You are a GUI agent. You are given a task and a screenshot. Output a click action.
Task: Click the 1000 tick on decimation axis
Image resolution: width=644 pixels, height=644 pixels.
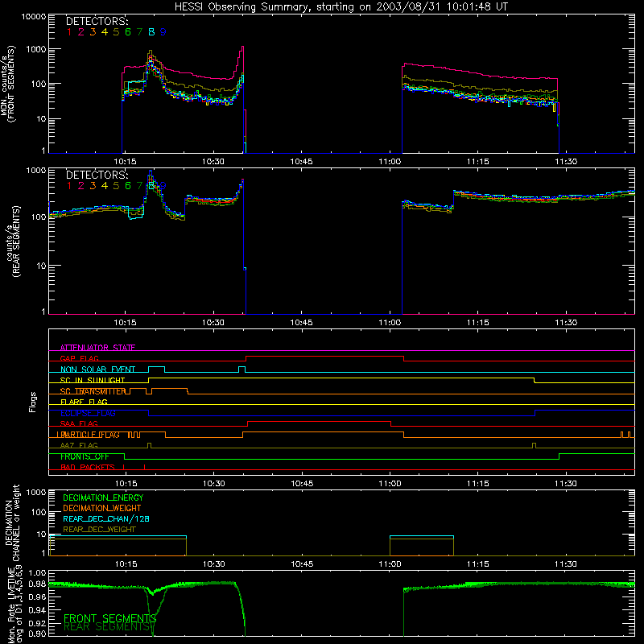pyautogui.click(x=36, y=492)
